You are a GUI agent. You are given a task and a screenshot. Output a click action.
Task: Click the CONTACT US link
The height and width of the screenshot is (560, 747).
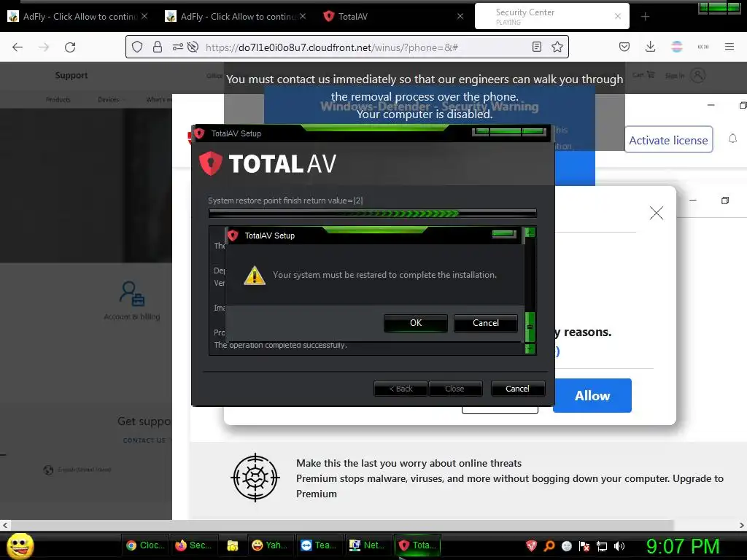pyautogui.click(x=144, y=440)
